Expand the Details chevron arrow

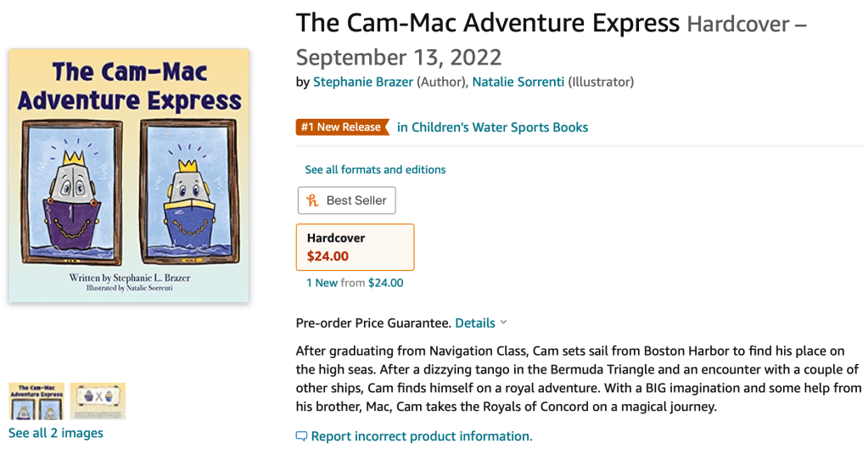(x=503, y=323)
